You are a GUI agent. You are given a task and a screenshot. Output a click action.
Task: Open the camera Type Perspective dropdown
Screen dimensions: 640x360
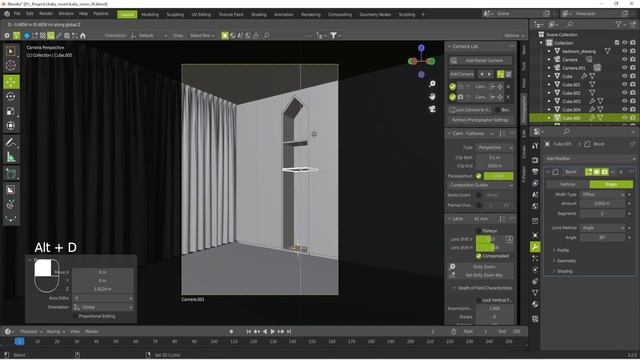(494, 147)
